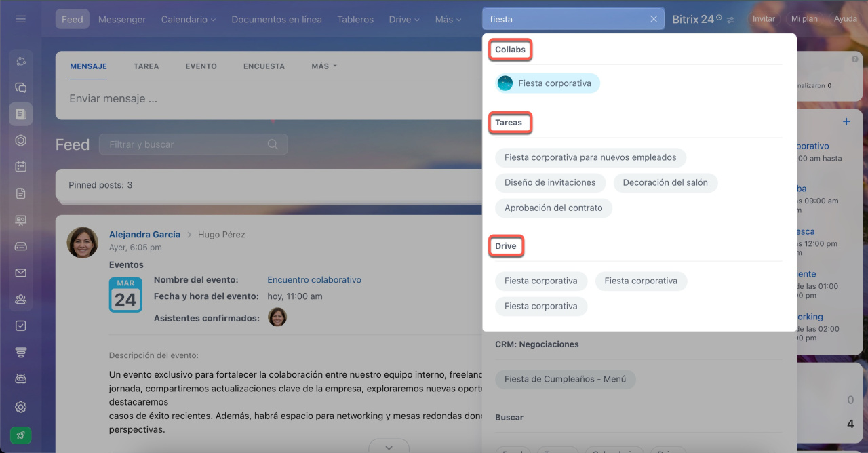Open the hamburger menu in the sidebar
The image size is (868, 453).
click(x=21, y=19)
